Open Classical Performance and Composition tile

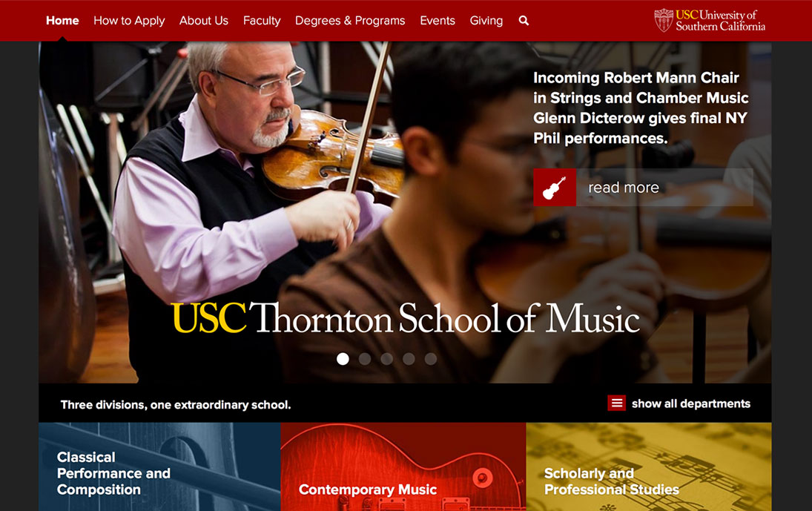[159, 467]
